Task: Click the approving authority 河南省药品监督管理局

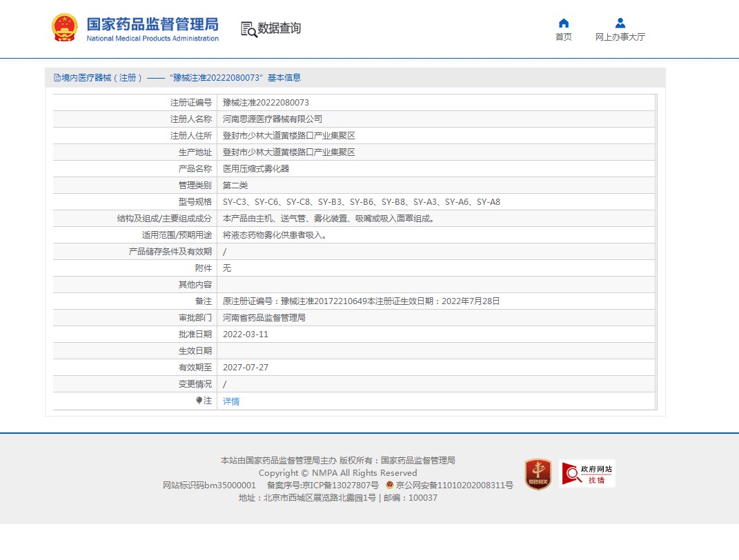Action: pos(264,318)
